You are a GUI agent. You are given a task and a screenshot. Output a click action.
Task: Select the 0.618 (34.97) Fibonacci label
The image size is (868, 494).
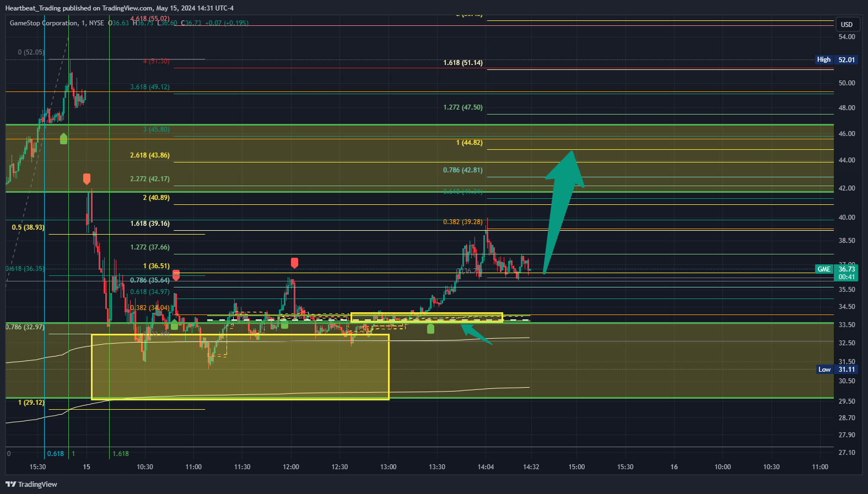pyautogui.click(x=149, y=292)
